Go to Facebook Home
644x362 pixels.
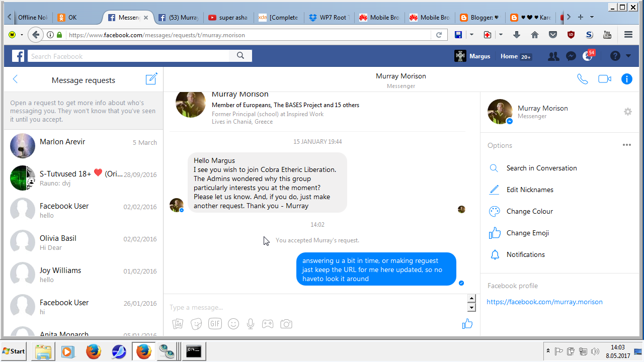click(509, 56)
